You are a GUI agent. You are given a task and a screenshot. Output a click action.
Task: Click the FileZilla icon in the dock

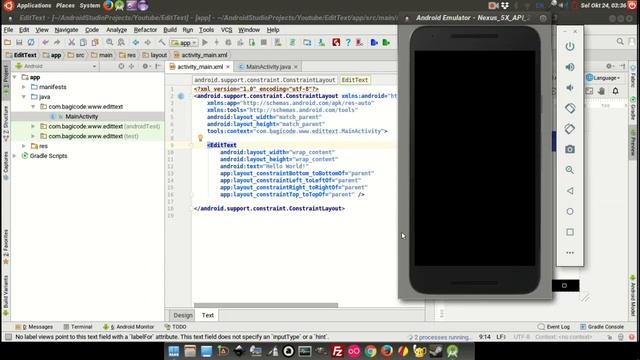click(338, 351)
